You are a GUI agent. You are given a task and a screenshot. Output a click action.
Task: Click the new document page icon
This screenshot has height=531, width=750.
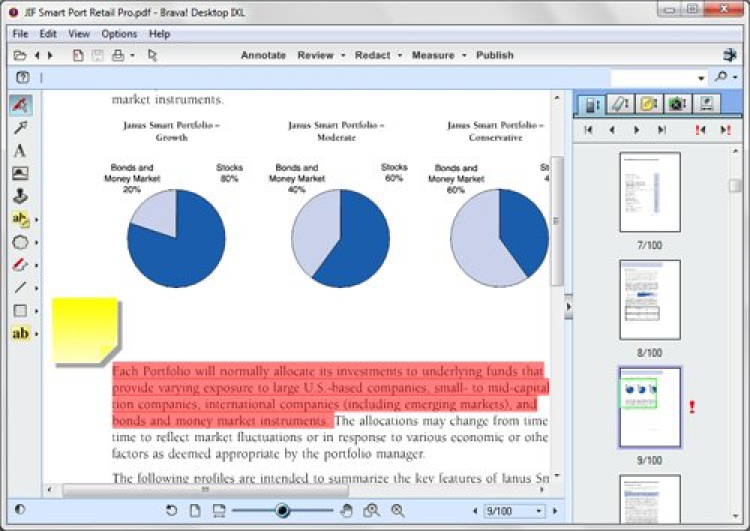click(x=78, y=55)
